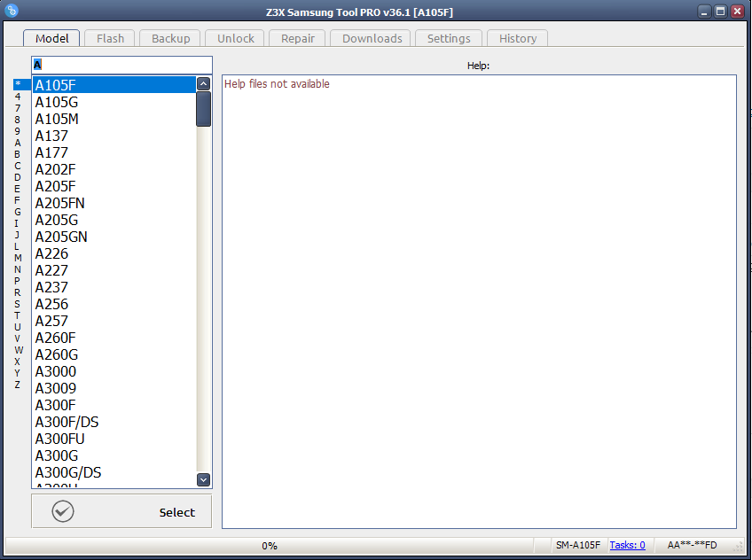
Task: Switch to the Flash tab
Action: coord(110,38)
